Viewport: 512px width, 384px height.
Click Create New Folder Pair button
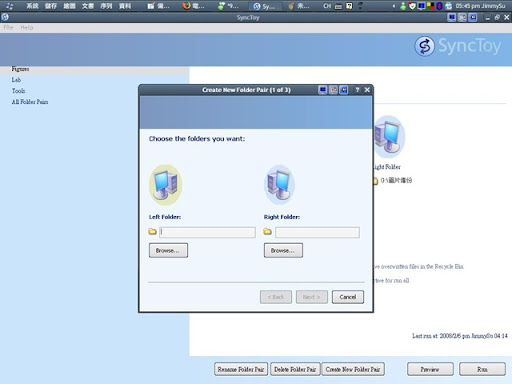point(353,369)
